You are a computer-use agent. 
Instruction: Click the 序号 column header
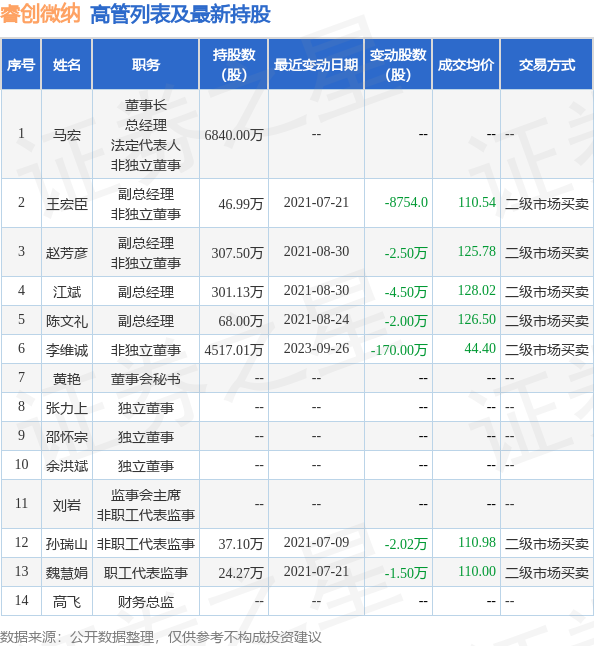tap(21, 65)
